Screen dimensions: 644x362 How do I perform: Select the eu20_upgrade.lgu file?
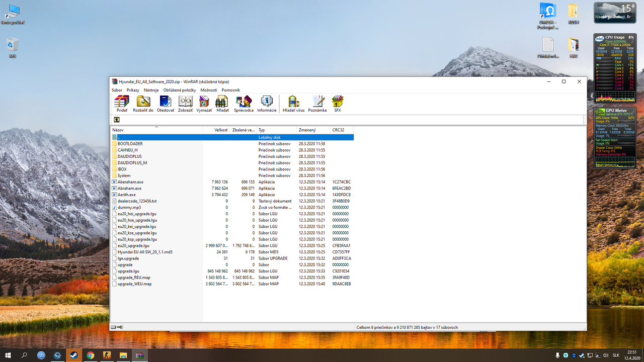pyautogui.click(x=232, y=245)
